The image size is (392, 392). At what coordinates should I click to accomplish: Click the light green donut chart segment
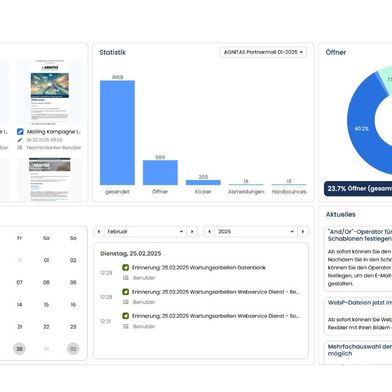pos(386,78)
